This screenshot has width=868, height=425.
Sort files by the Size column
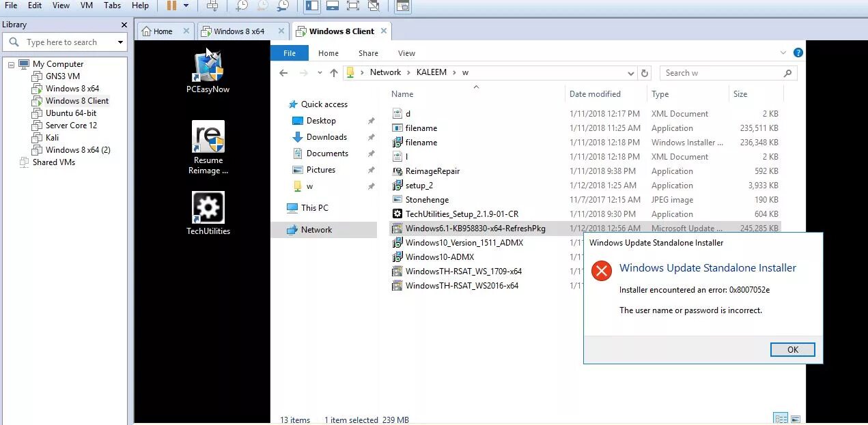click(x=740, y=94)
